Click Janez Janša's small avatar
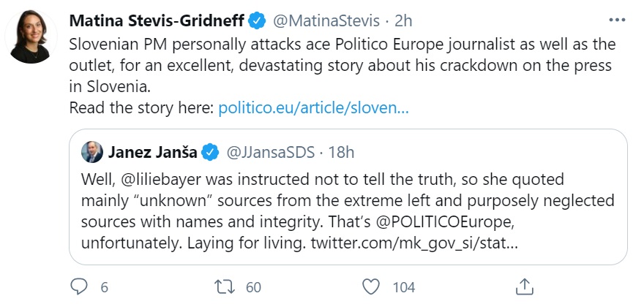644x304 pixels. pos(92,153)
